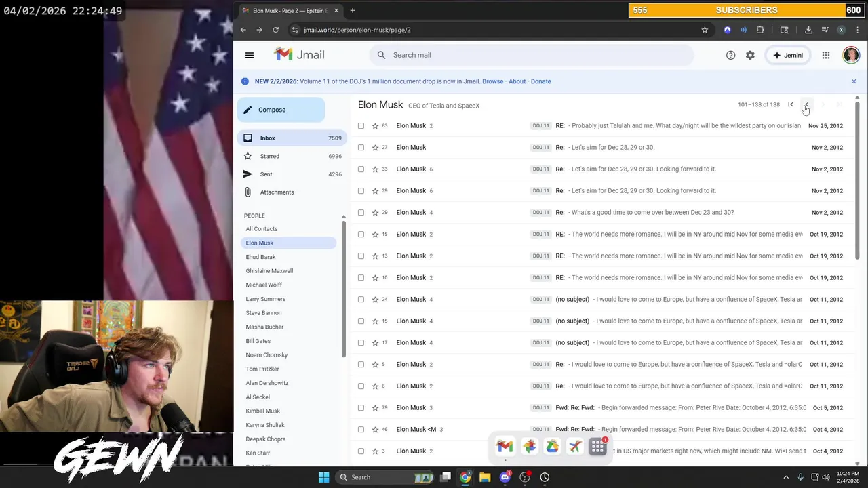Screen dimensions: 868x488
Task: Open the media control icon in toolbar
Action: [825, 30]
